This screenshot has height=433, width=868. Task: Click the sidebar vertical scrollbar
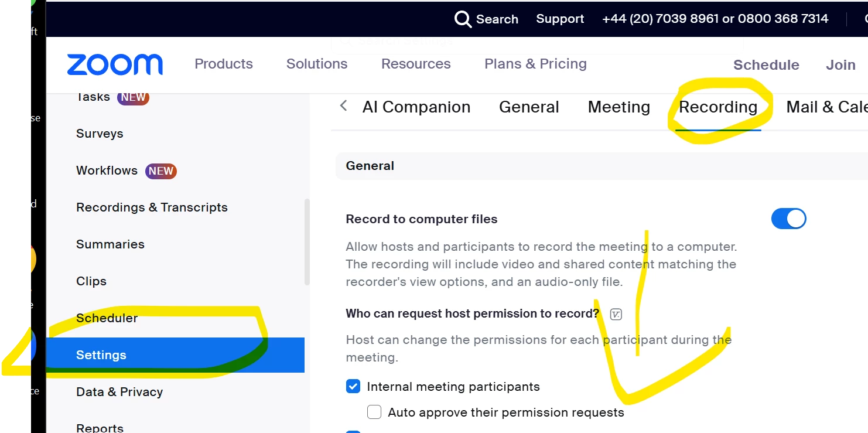point(307,242)
